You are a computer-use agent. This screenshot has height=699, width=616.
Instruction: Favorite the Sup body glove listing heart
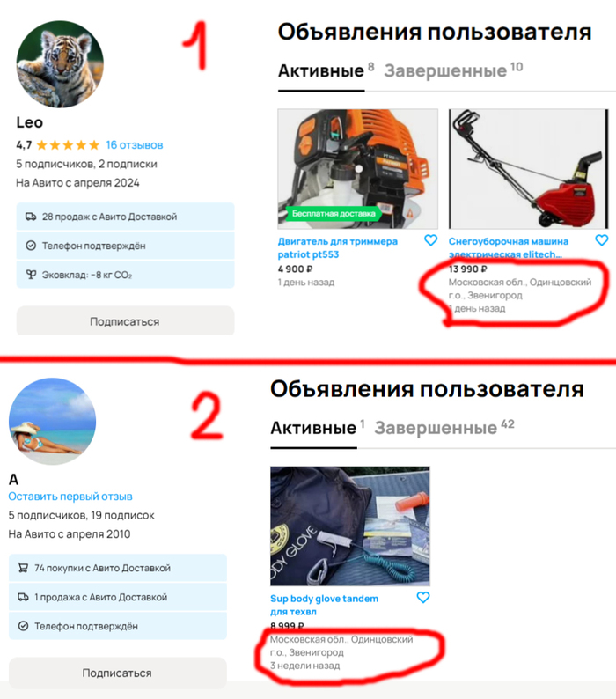tap(423, 598)
